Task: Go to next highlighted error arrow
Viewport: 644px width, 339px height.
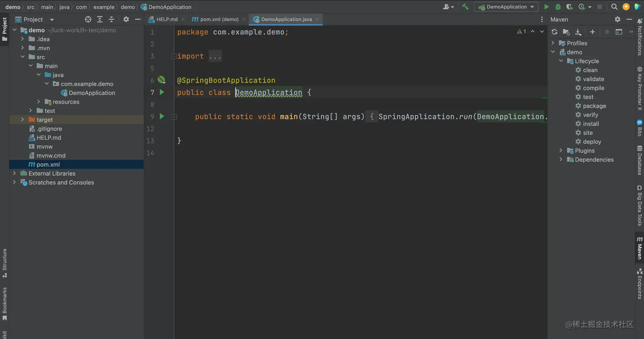Action: (542, 32)
